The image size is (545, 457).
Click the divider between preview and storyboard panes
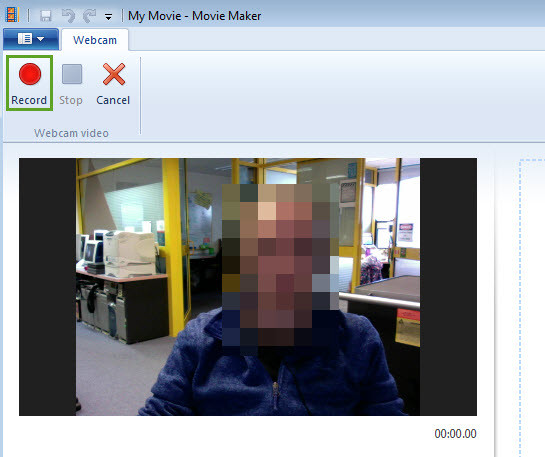(x=494, y=302)
